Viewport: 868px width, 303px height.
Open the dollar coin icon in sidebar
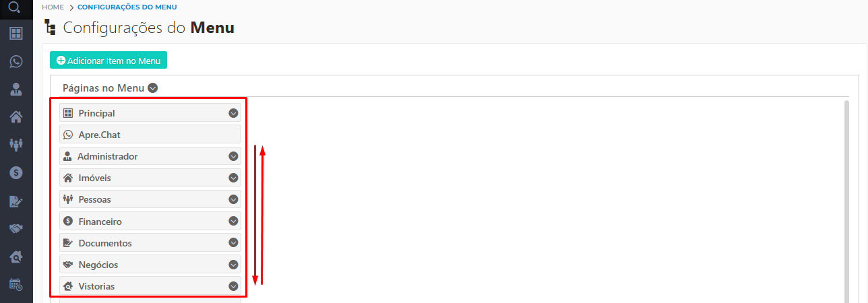click(16, 172)
